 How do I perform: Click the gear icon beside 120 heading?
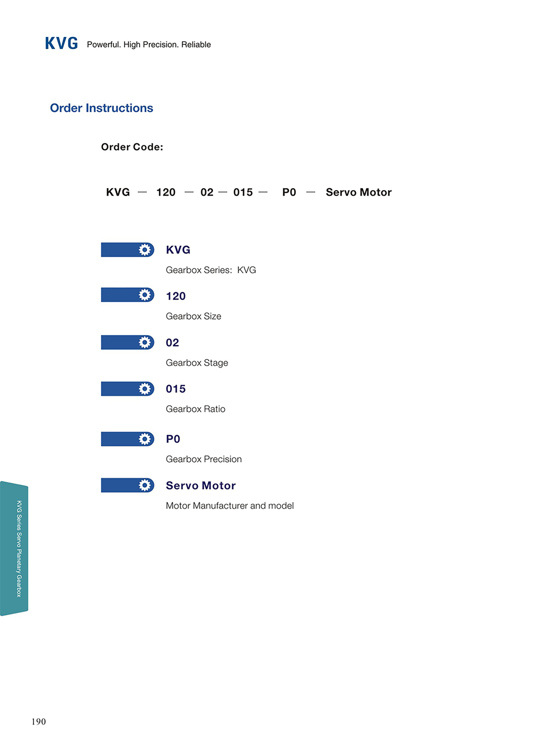pos(145,295)
